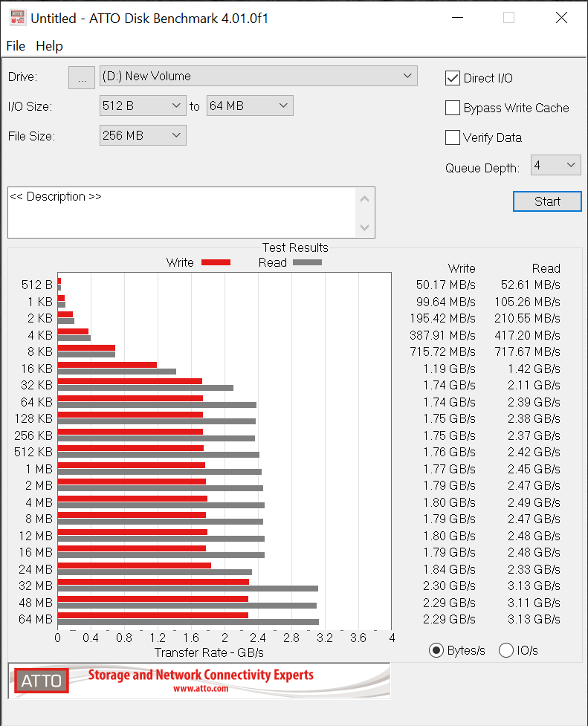Click inside the Description text box

[x=181, y=213]
